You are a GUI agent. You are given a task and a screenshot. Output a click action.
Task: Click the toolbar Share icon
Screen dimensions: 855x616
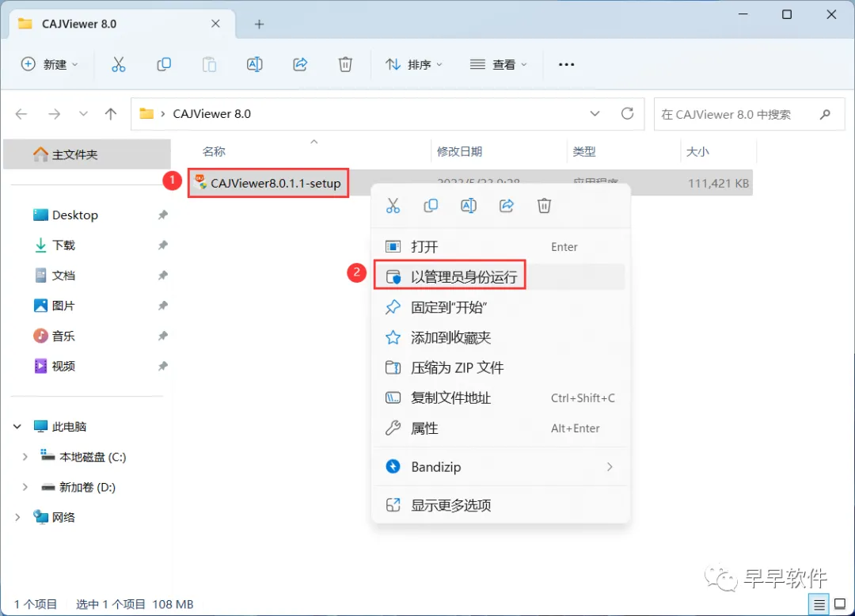click(x=300, y=64)
